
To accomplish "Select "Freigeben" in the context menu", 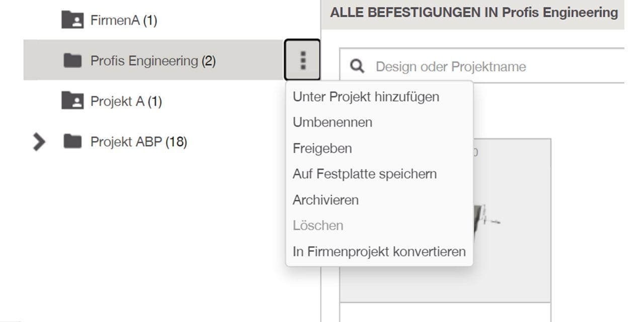I will tap(322, 148).
